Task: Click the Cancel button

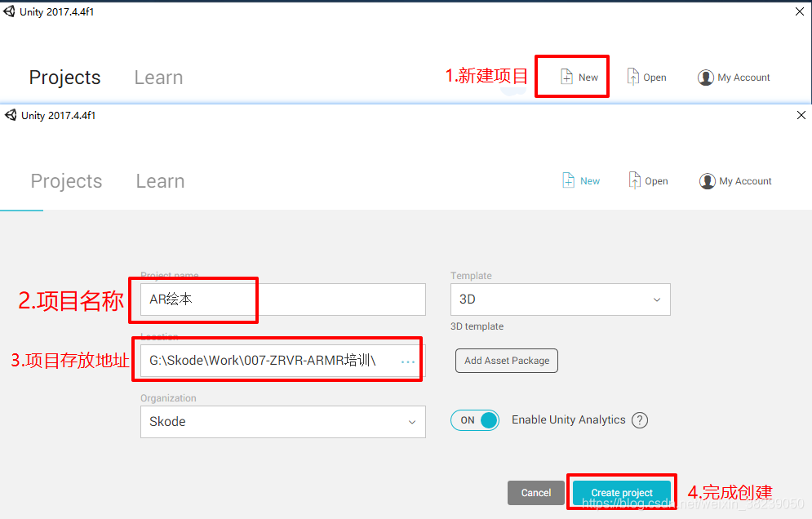Action: click(x=536, y=493)
